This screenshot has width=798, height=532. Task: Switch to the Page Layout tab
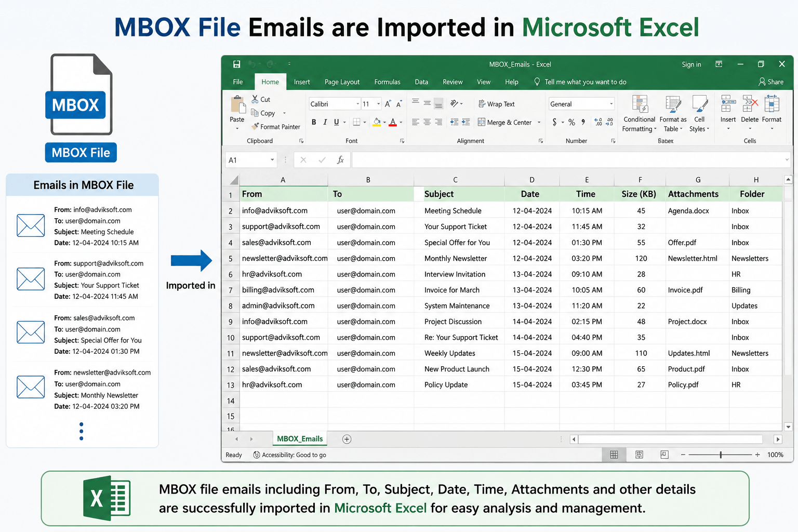pos(342,82)
